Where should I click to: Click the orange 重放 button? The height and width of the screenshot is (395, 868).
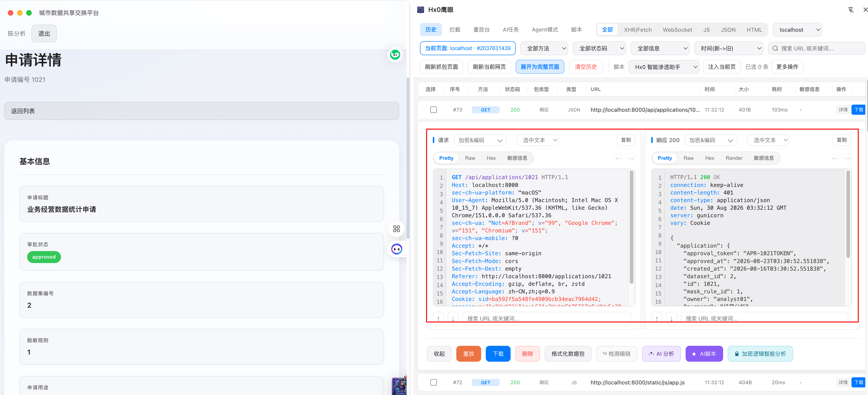click(468, 354)
